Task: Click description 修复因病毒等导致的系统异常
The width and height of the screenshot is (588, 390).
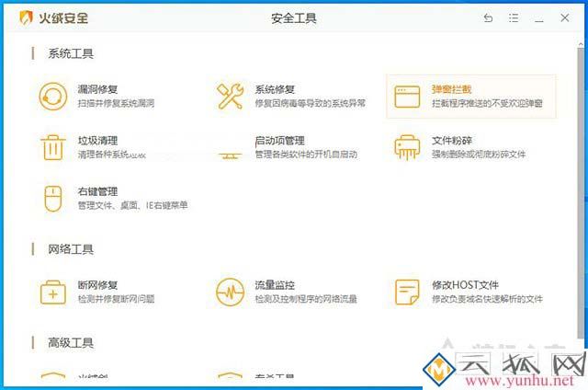Action: pos(311,103)
